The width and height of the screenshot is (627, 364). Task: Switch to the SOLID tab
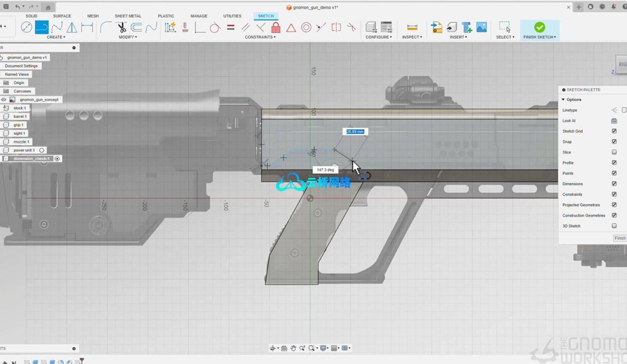tap(31, 16)
